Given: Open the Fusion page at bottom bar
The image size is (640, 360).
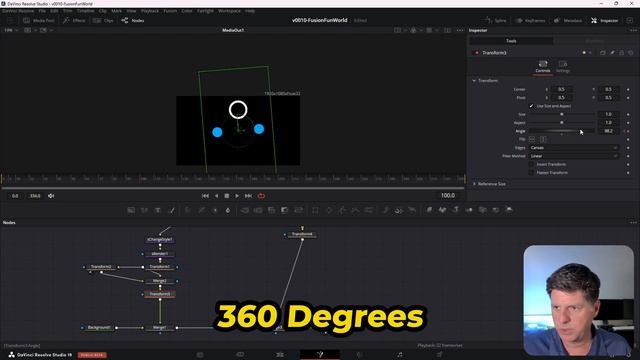Looking at the screenshot, I should [x=320, y=355].
